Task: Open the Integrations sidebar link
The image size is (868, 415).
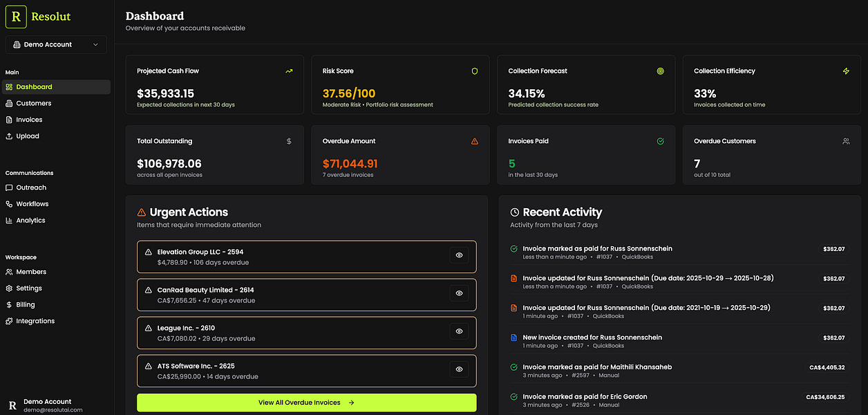Action: (35, 321)
